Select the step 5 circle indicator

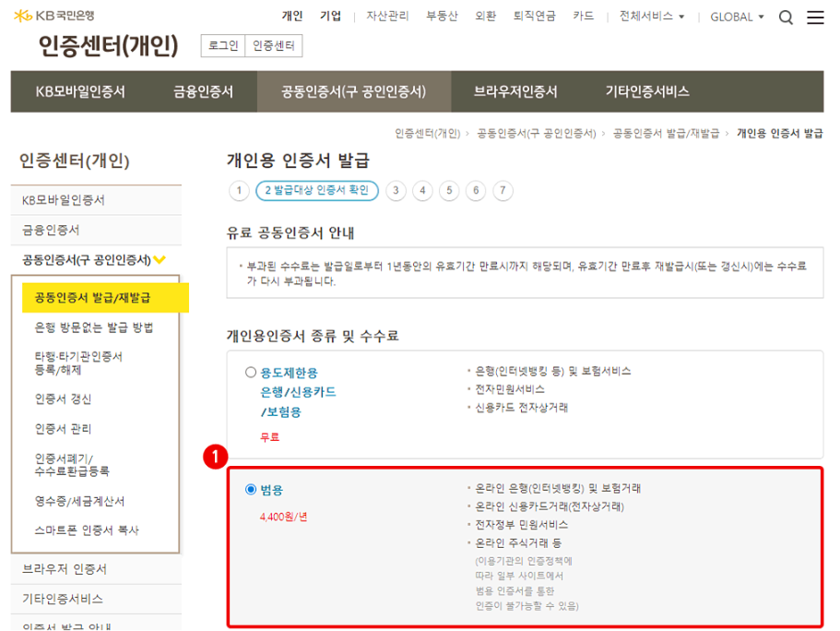pos(449,190)
